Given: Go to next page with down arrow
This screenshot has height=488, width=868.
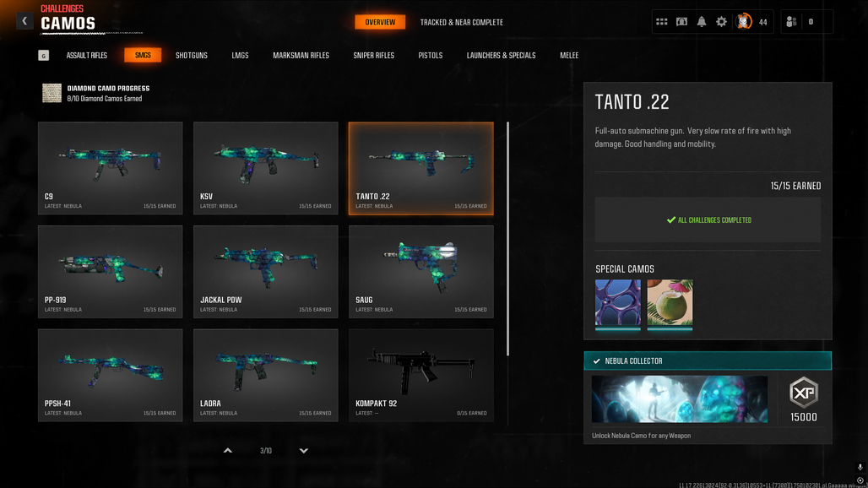Looking at the screenshot, I should tap(303, 450).
